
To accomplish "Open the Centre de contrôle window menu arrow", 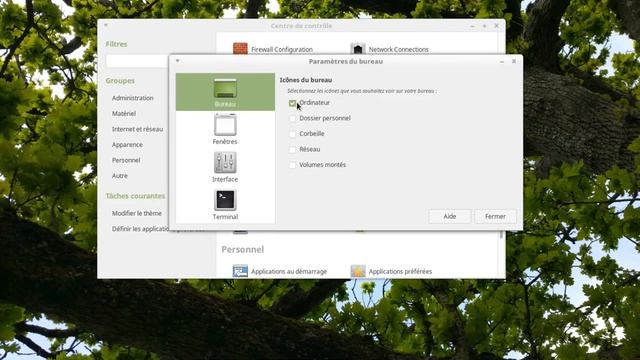I will click(106, 25).
